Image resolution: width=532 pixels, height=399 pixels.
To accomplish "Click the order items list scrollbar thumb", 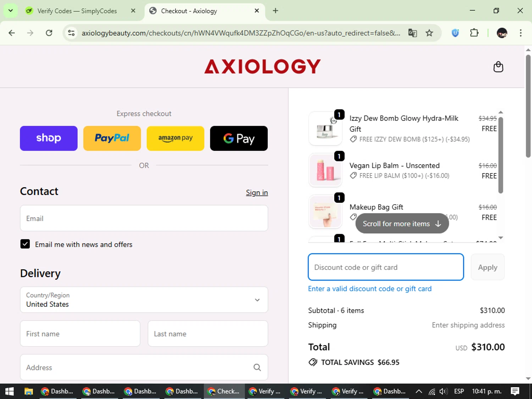I will click(x=501, y=154).
